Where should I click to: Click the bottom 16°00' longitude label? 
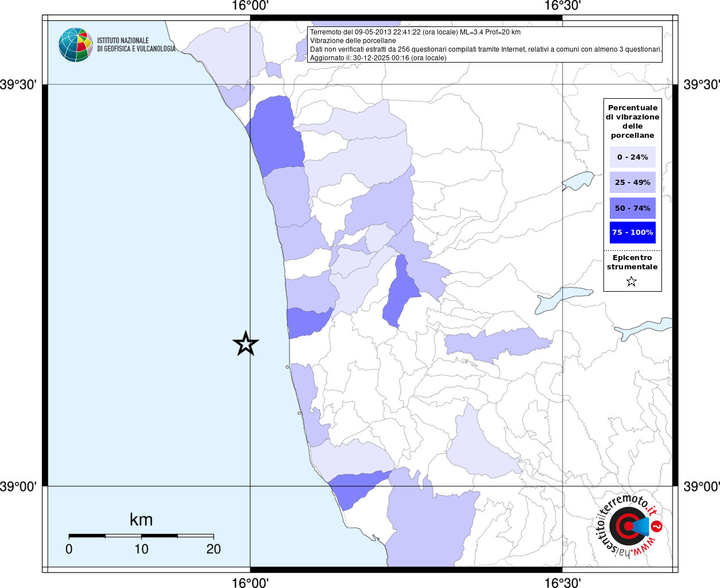click(x=250, y=582)
